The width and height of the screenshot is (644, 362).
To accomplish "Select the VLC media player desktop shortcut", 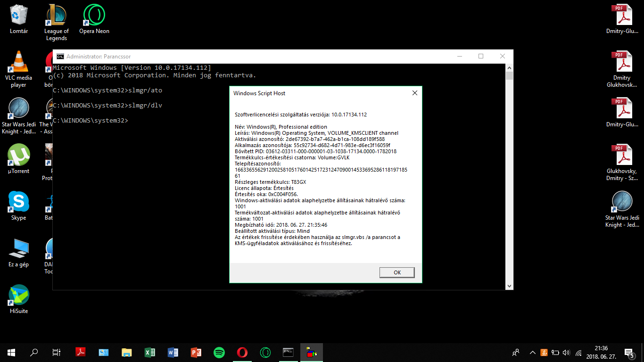I will (x=19, y=69).
